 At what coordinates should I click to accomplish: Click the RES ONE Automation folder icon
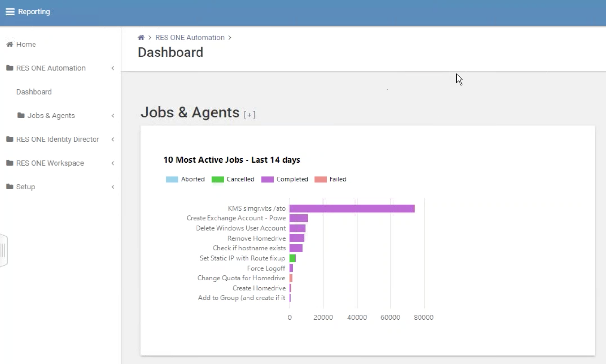(10, 68)
